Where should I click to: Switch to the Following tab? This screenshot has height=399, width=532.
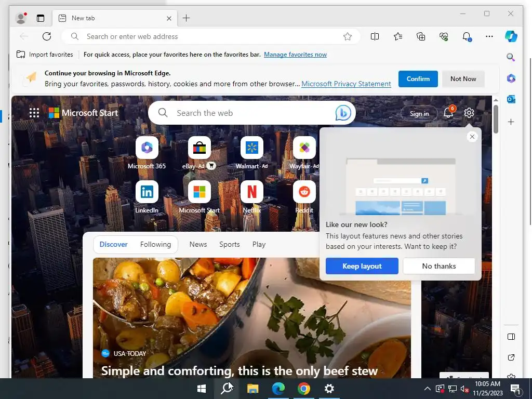(155, 244)
